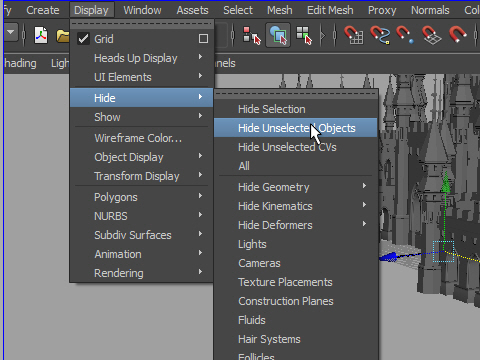Enable snap to points magnet icon
This screenshot has height=360, width=480.
point(405,35)
